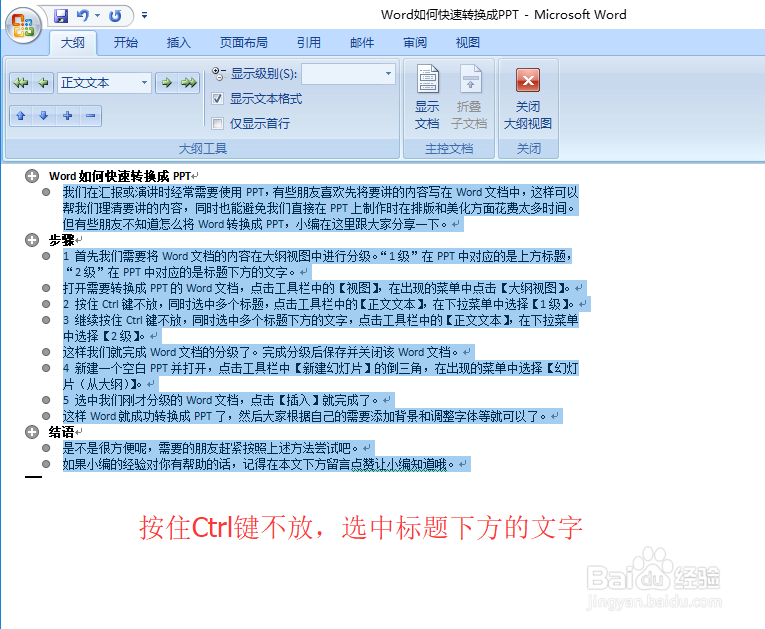Switch to the 大纲 tab
This screenshot has width=765, height=629.
point(73,43)
